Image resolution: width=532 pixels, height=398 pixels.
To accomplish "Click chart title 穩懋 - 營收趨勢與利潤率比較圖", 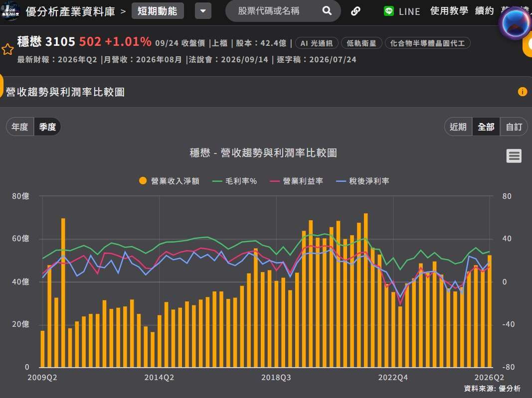I will coord(263,153).
